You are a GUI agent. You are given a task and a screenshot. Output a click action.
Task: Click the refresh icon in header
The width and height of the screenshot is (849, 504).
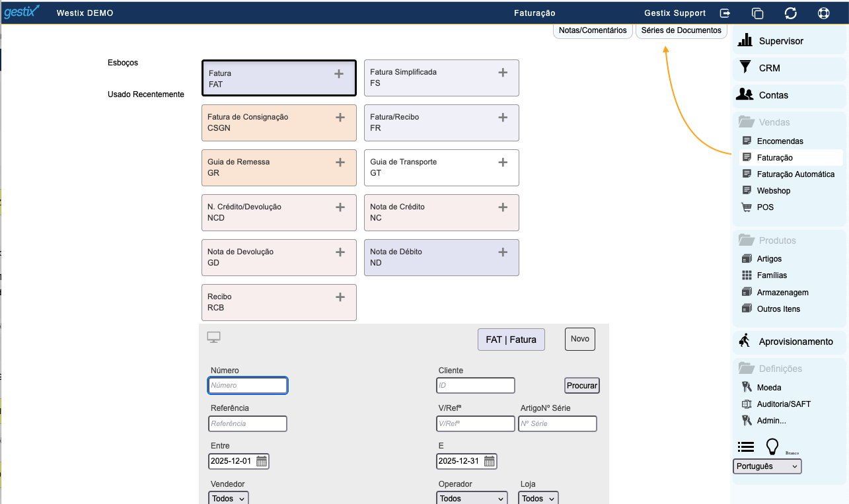(x=790, y=13)
